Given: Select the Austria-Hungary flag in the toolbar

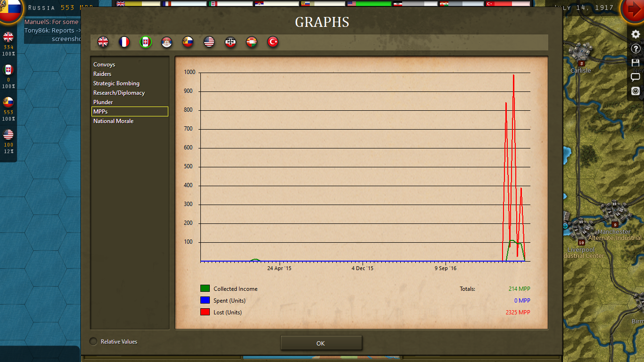Looking at the screenshot, I should click(x=251, y=41).
